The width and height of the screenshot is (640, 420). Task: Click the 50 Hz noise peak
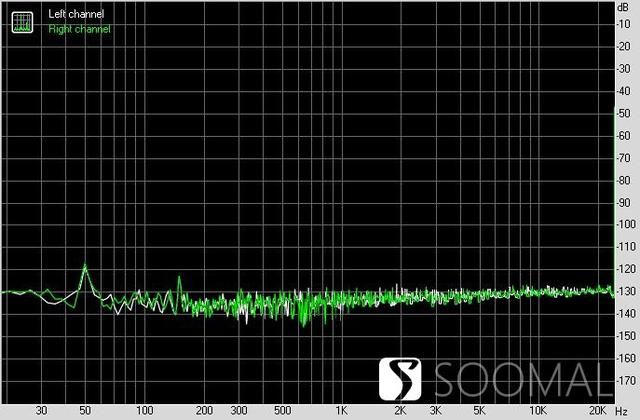point(85,266)
